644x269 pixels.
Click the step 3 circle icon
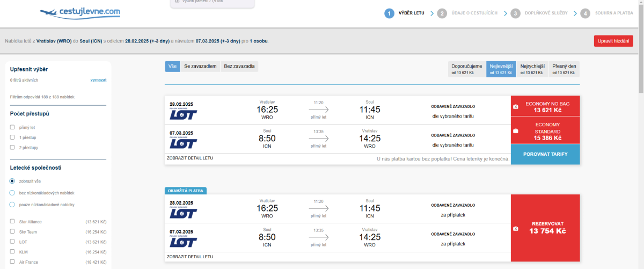(515, 13)
